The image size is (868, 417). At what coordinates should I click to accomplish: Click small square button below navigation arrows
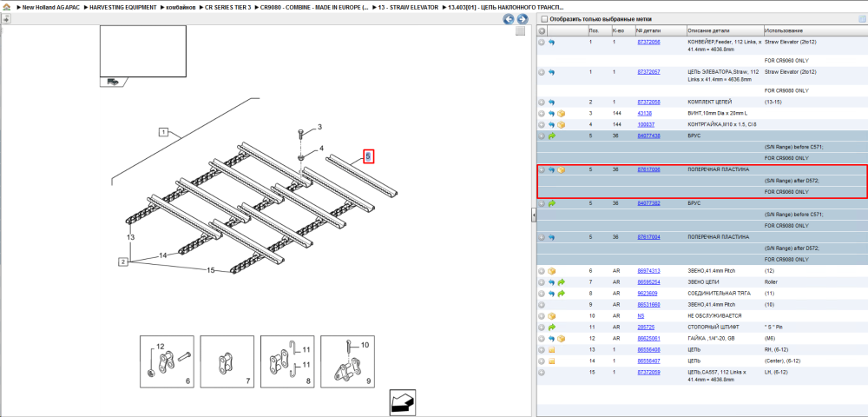[x=520, y=31]
